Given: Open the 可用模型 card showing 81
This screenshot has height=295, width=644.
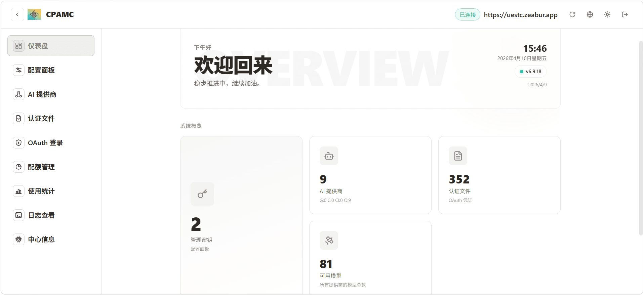Looking at the screenshot, I should [370, 258].
